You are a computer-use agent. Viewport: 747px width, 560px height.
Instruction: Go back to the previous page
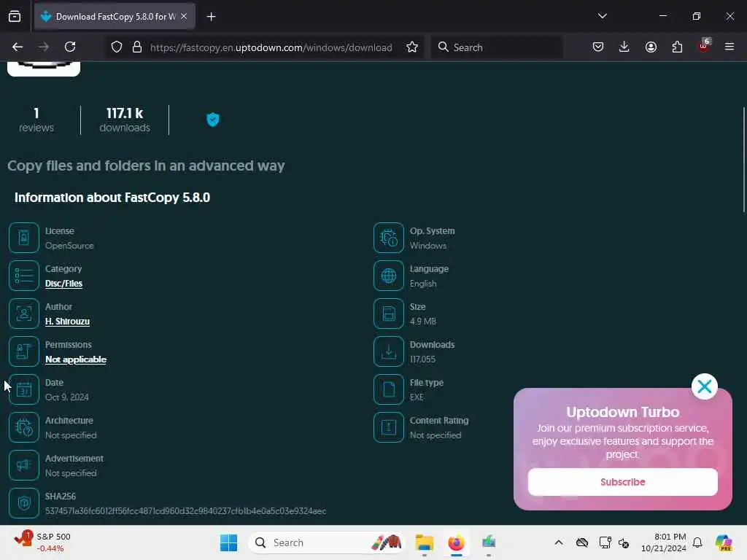pyautogui.click(x=18, y=47)
